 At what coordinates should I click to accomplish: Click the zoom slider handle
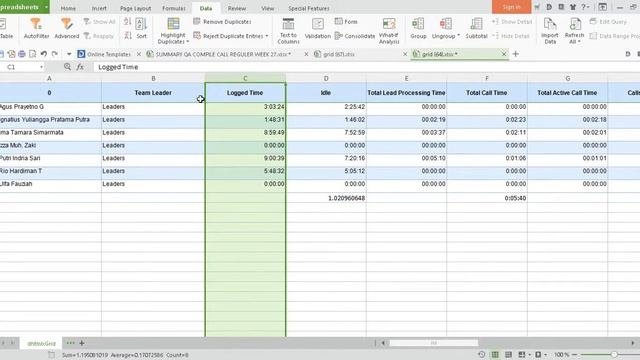(614, 355)
